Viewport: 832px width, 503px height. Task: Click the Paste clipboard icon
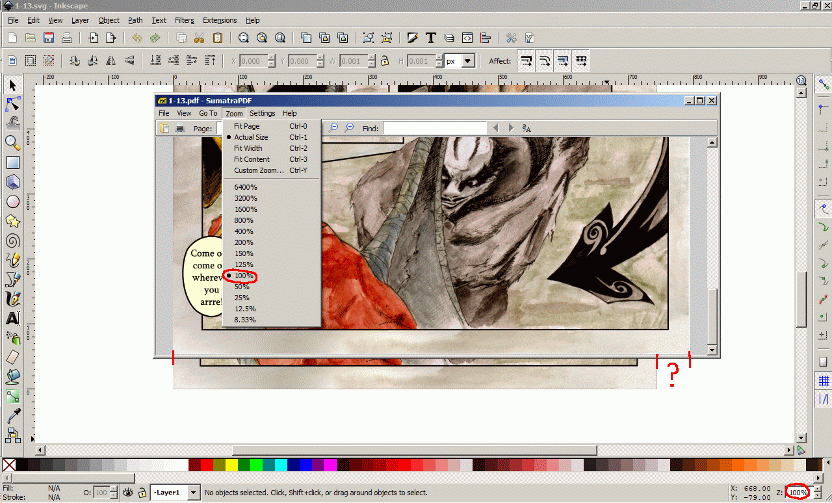[x=217, y=38]
